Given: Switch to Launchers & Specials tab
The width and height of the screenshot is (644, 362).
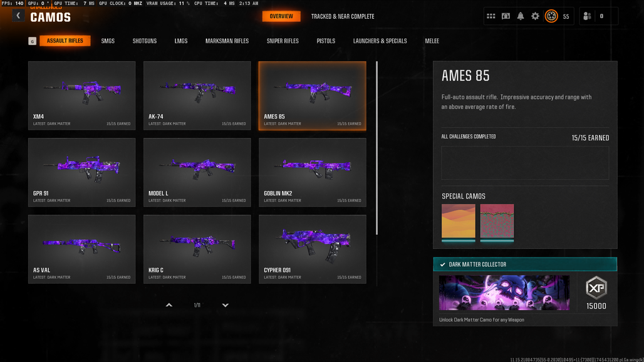Looking at the screenshot, I should pos(380,41).
